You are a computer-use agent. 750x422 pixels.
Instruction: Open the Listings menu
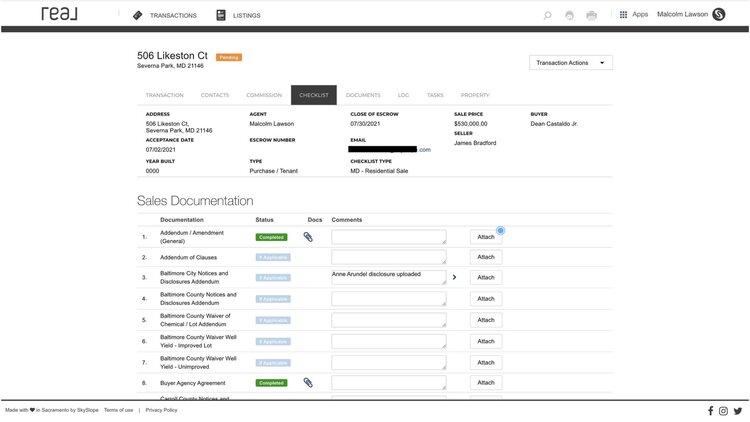[x=246, y=15]
